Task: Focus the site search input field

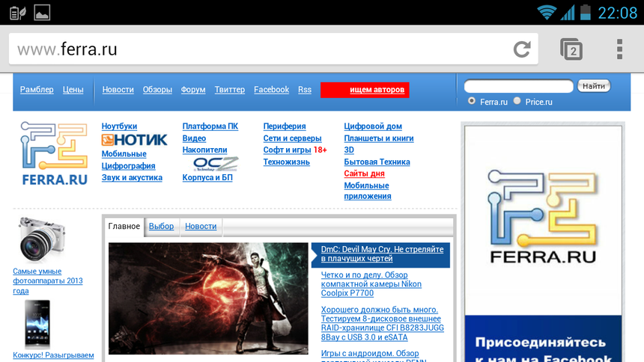Action: click(x=519, y=86)
